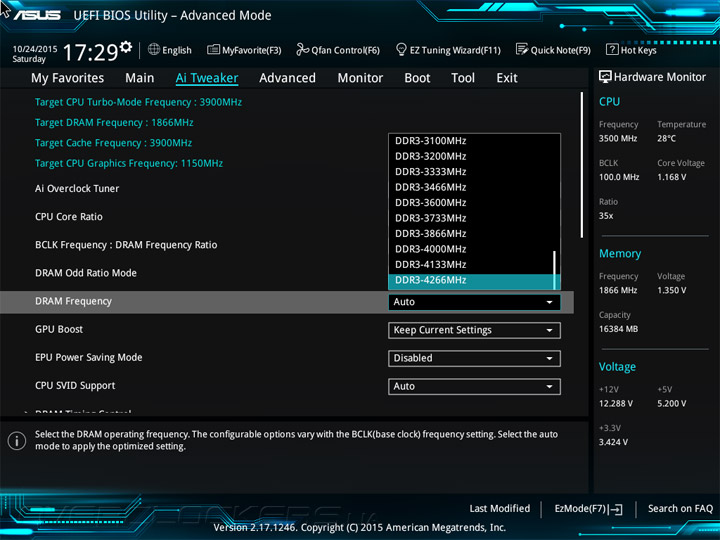Open Quick Note(F9)
Screen dimensions: 720x540
(x=553, y=50)
